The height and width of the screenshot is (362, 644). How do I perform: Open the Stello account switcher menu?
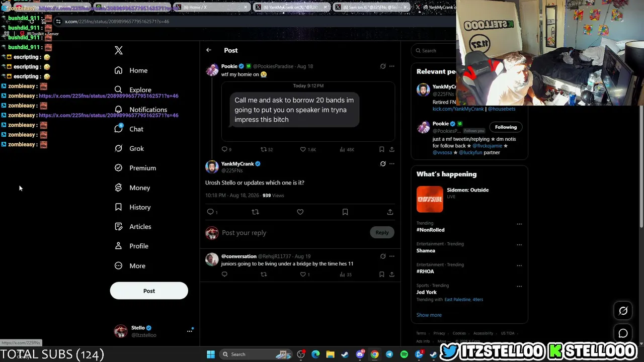coord(154,331)
